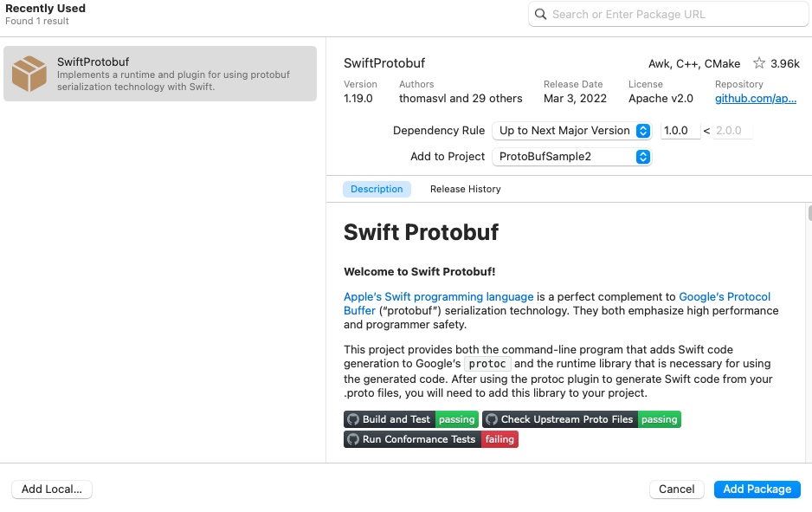Switch to the Release History tab

pos(465,189)
